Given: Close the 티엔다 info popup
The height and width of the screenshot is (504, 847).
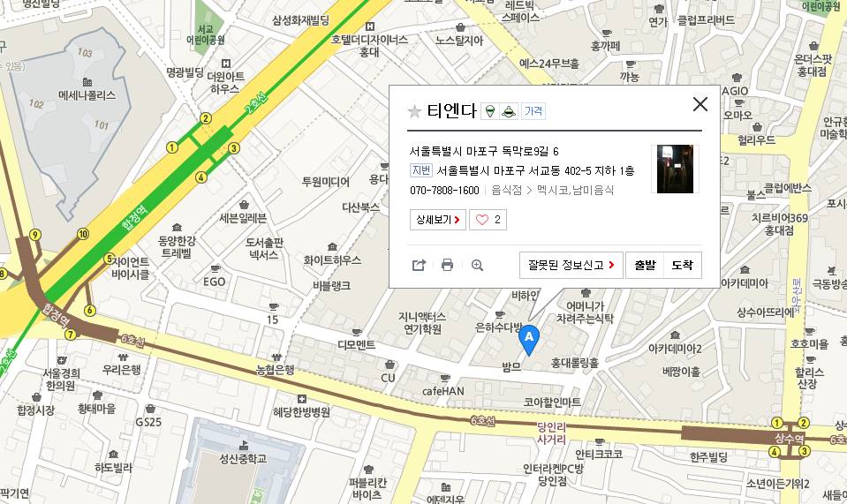Looking at the screenshot, I should click(x=700, y=104).
